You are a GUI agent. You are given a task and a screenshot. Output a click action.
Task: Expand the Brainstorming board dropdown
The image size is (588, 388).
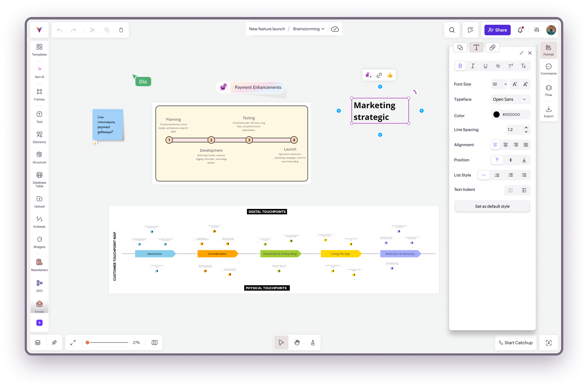pyautogui.click(x=309, y=29)
